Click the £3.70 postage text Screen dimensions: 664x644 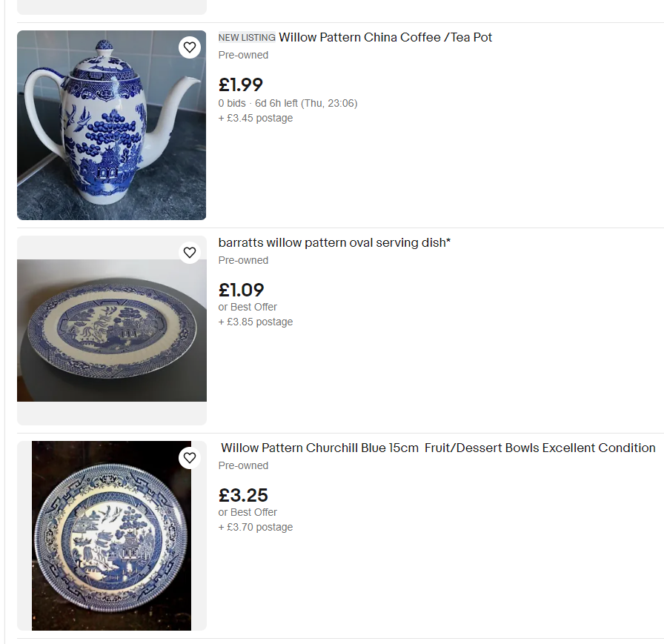click(256, 527)
